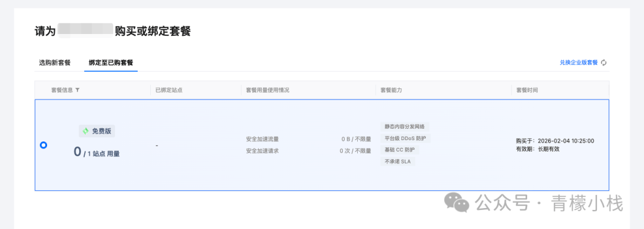Click the 免费版 plan badge
Screen dimensions: 644x229
click(97, 131)
